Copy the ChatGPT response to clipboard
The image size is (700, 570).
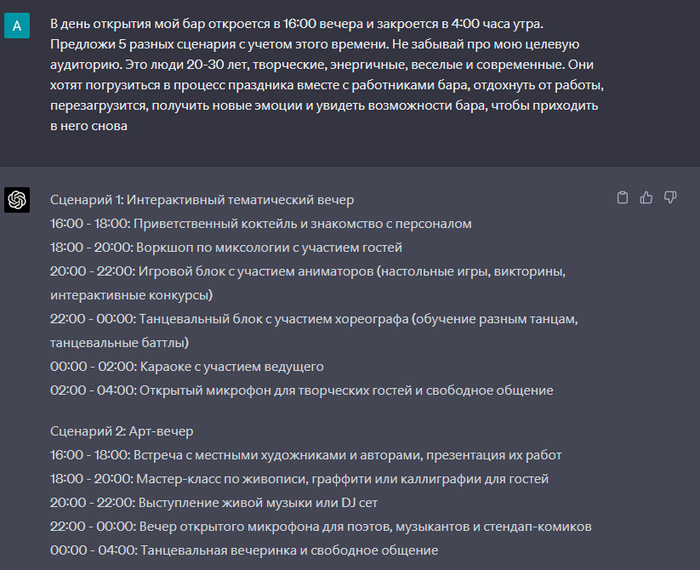coord(623,198)
